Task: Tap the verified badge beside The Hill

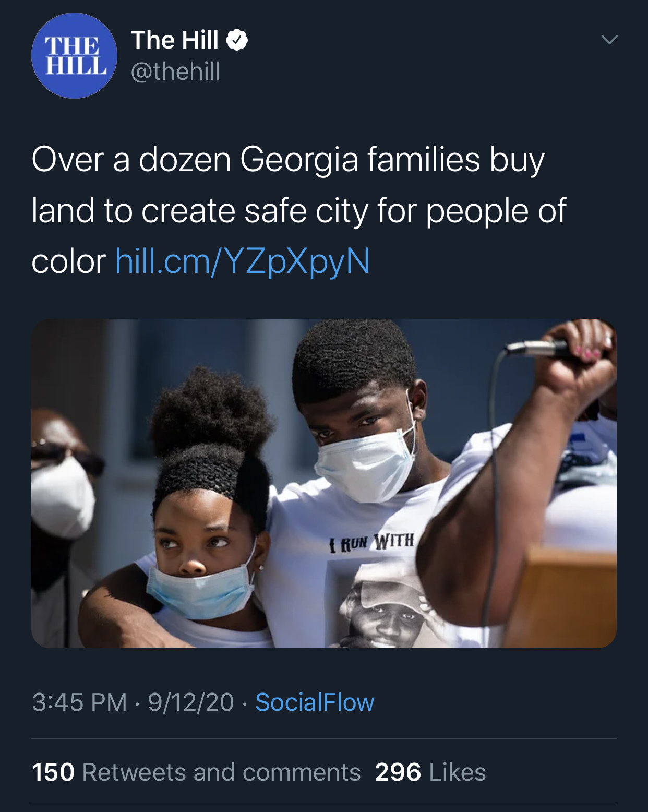Action: pyautogui.click(x=237, y=40)
